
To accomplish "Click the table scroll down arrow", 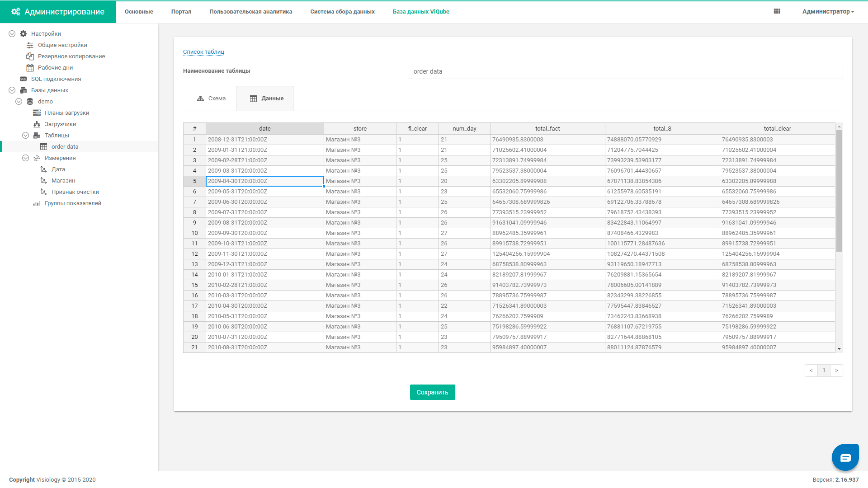I will [839, 349].
